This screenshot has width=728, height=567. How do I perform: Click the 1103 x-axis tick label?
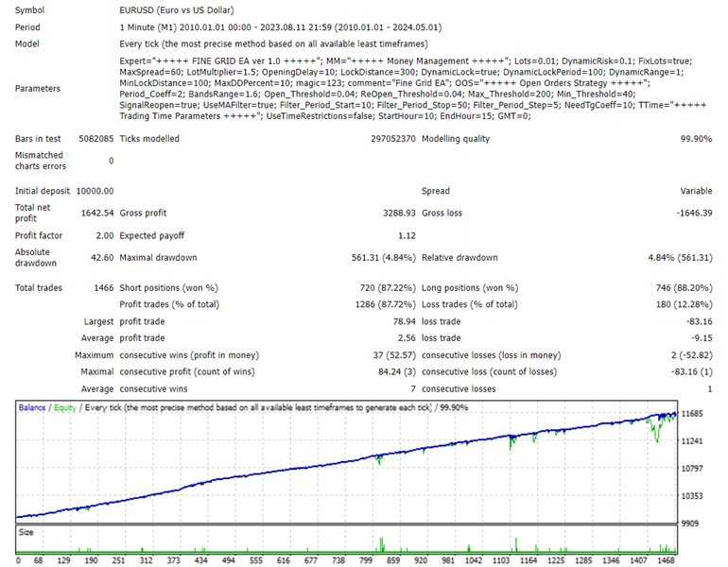pos(501,560)
